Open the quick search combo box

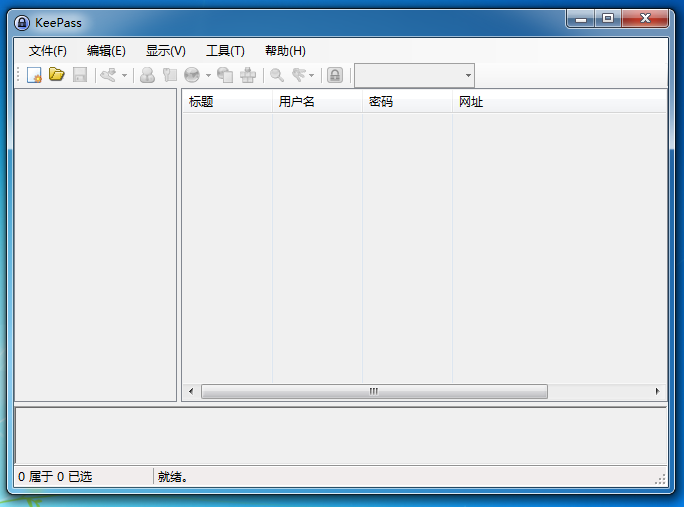414,75
